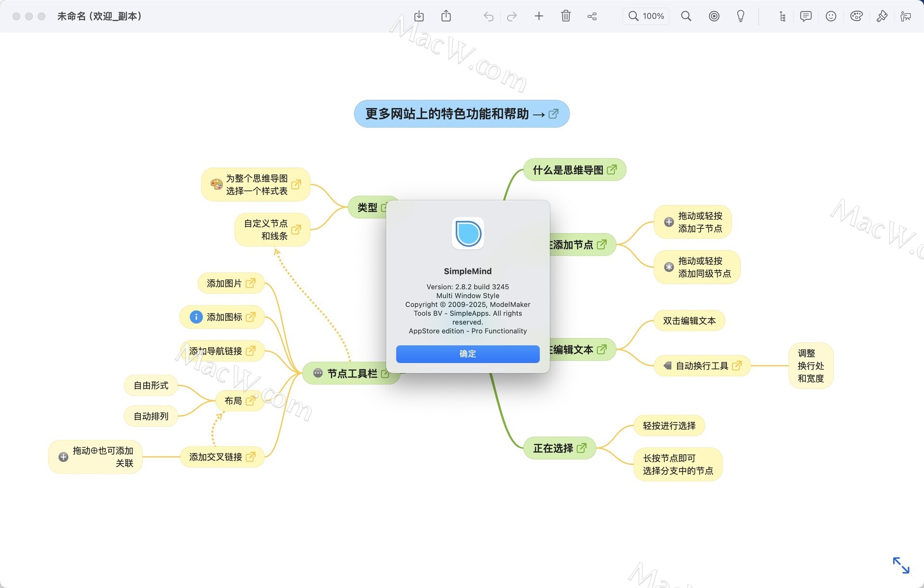Click the emoji smiley icon in toolbar

coord(831,16)
